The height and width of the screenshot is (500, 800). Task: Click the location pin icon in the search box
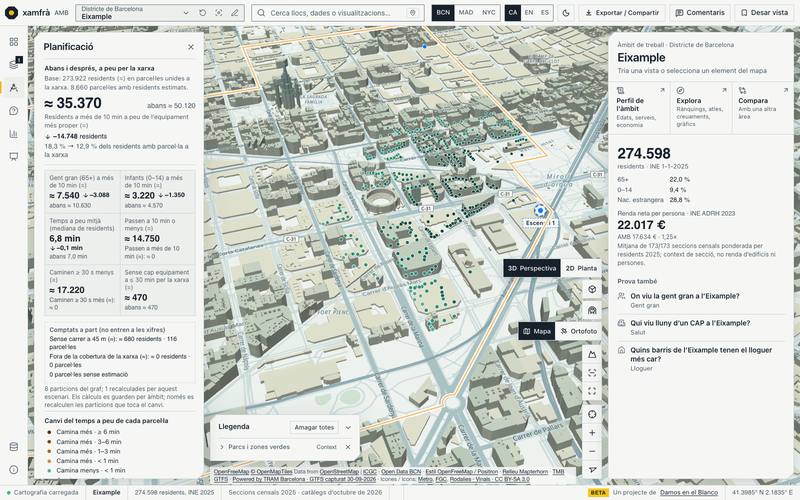coord(413,13)
